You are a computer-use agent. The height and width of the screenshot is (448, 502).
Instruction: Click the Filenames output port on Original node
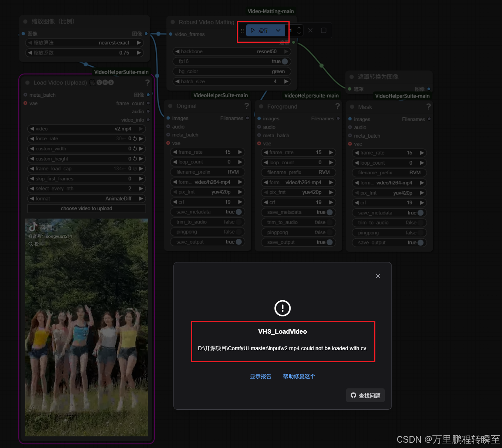(248, 118)
